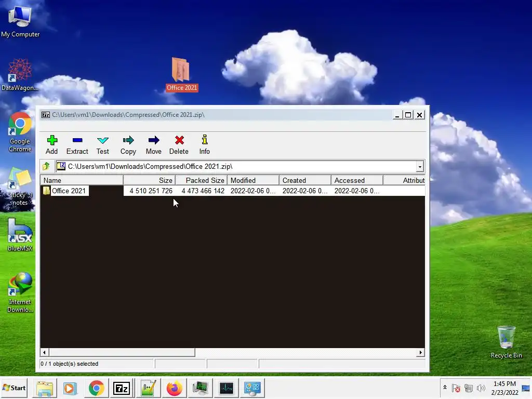Image resolution: width=532 pixels, height=399 pixels.
Task: Select the Recycle Bin icon
Action: click(506, 342)
